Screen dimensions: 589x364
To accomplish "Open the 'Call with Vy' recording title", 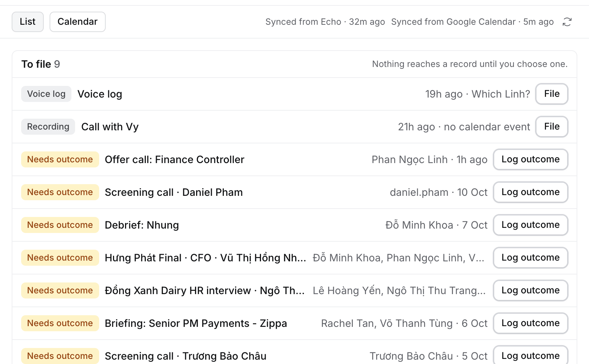I will point(110,127).
